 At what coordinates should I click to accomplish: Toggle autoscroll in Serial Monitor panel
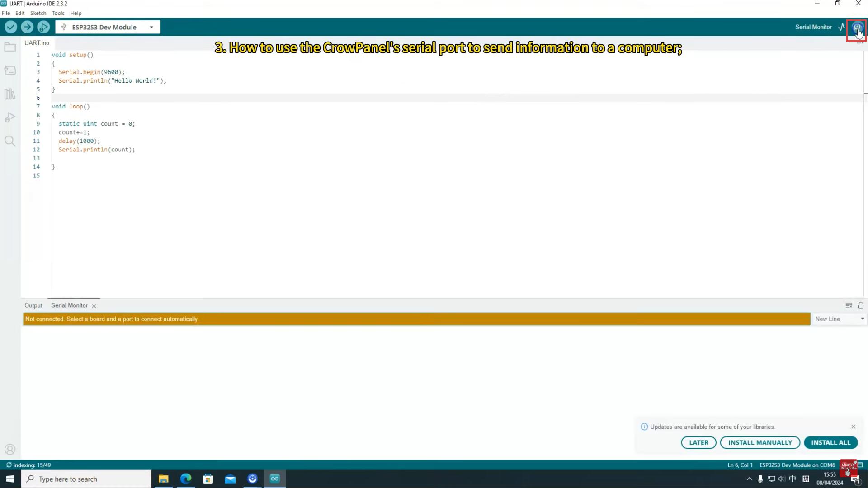tap(849, 305)
